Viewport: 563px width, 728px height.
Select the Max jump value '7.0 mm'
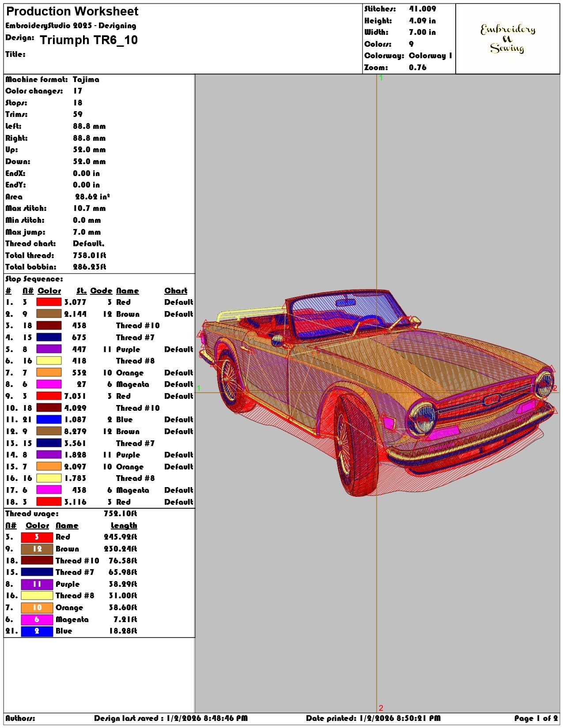tap(87, 232)
